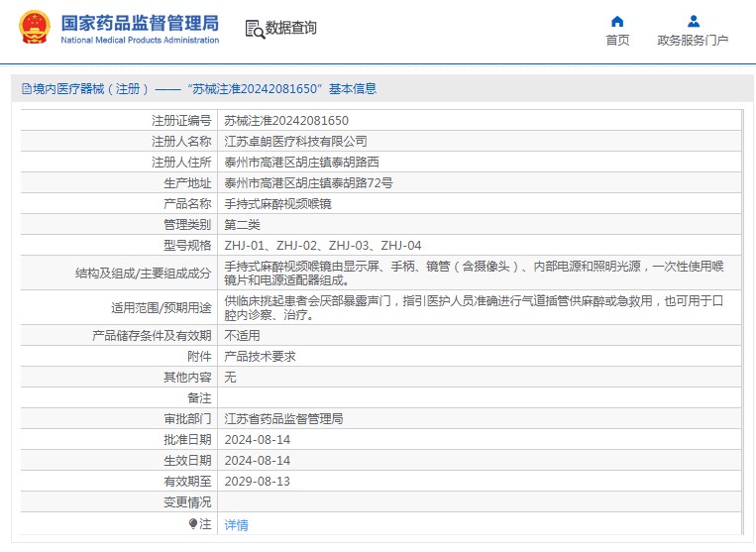
Task: Click National Medical Products Administration subtitle
Action: coord(140,40)
